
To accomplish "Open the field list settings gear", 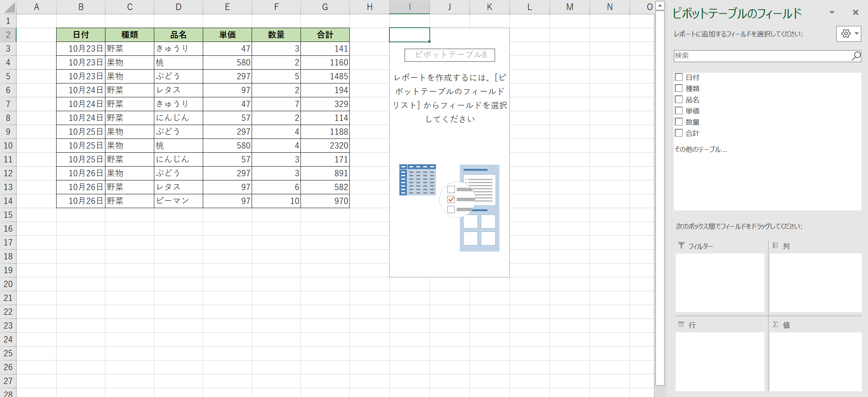I will click(x=846, y=34).
